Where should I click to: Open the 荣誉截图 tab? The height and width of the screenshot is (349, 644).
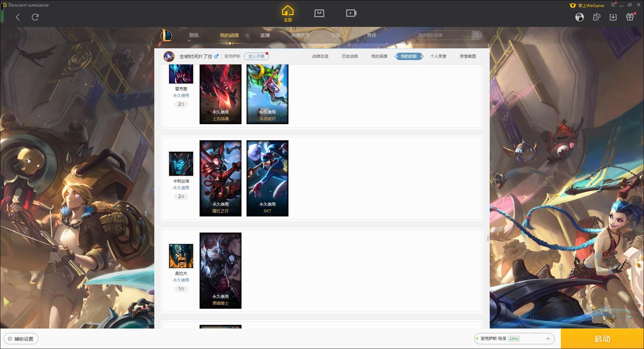468,56
